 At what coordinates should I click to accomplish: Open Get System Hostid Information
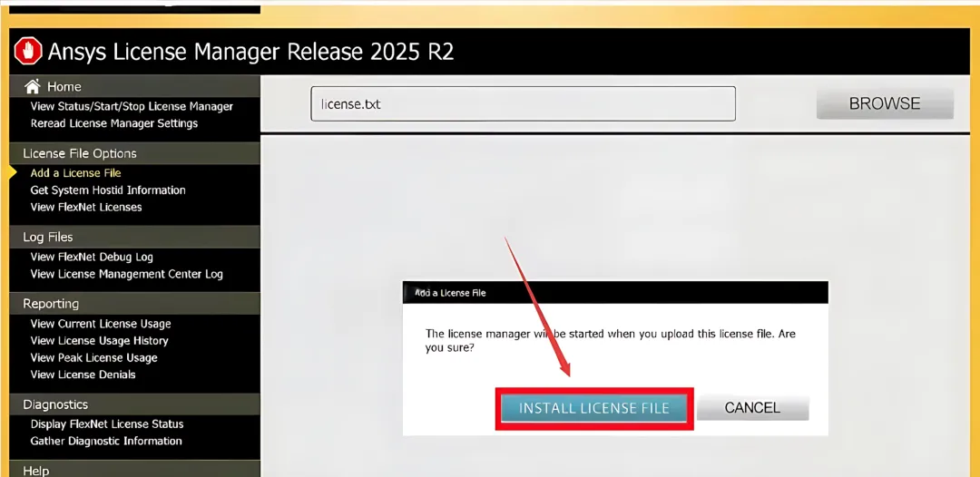pyautogui.click(x=108, y=190)
